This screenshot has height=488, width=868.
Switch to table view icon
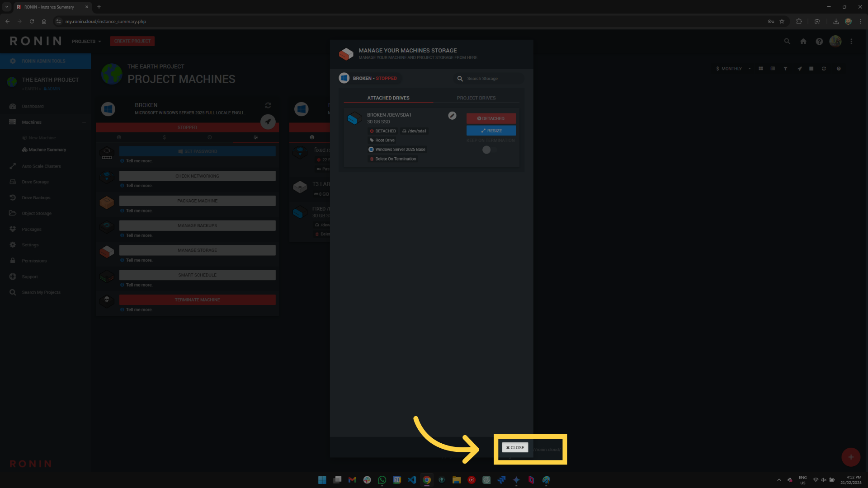coord(773,69)
